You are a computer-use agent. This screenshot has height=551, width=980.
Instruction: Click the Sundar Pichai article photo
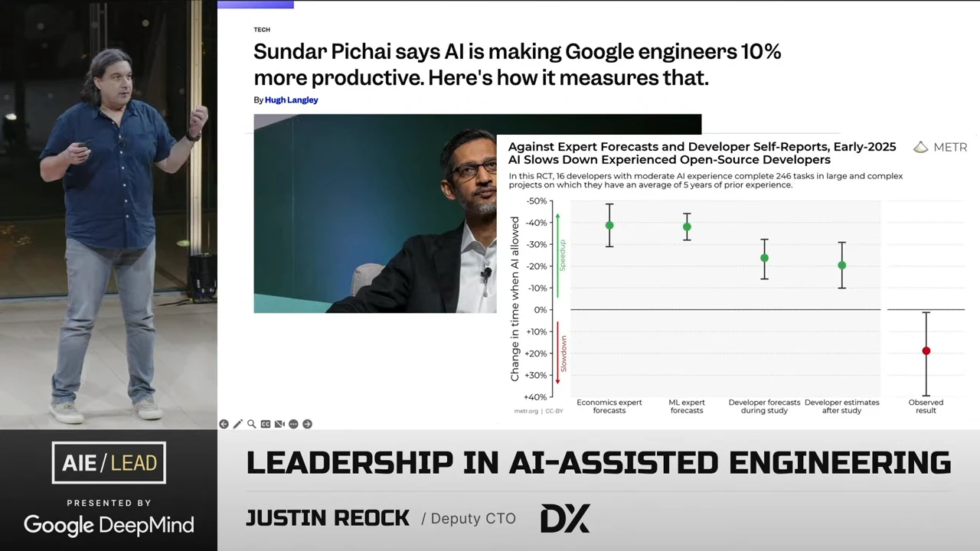coord(375,214)
